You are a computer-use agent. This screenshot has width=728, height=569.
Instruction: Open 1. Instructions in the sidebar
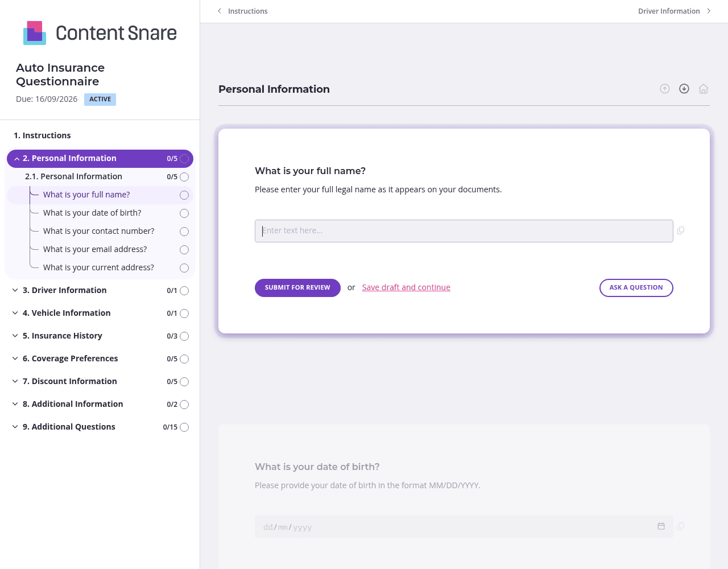pos(42,135)
